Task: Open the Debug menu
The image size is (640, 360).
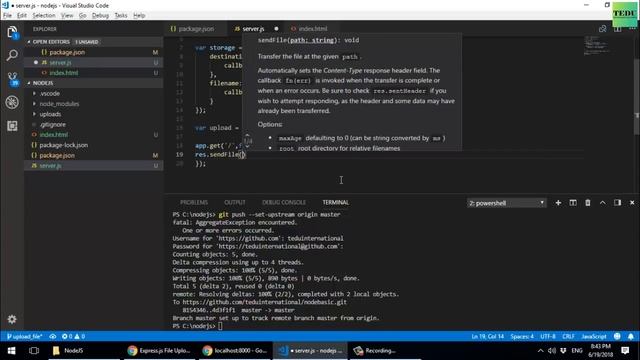Action: tap(100, 16)
